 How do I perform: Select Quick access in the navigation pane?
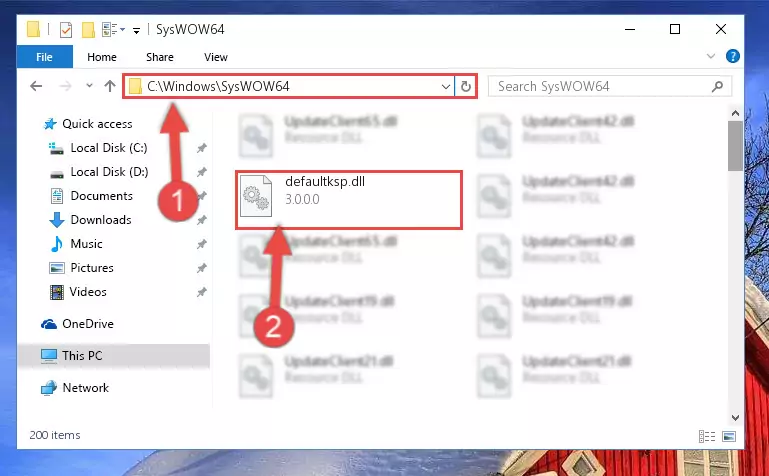(97, 124)
